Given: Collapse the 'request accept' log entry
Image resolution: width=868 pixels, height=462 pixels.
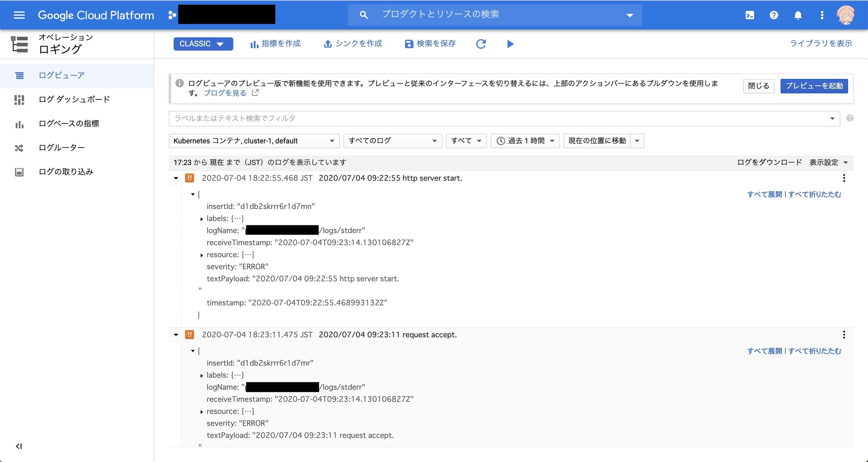Looking at the screenshot, I should pyautogui.click(x=176, y=335).
